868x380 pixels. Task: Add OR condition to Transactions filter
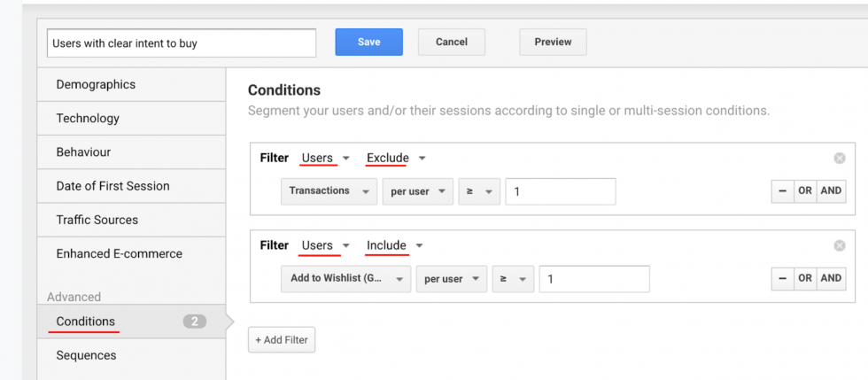805,191
